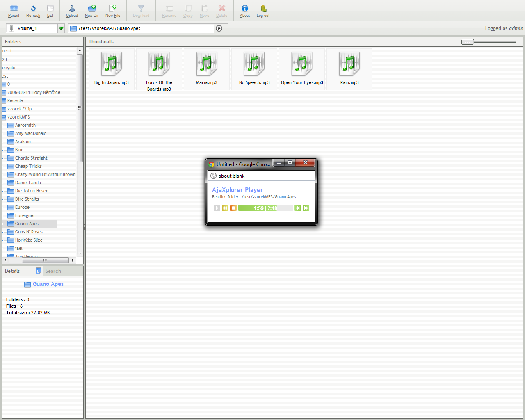525x420 pixels.
Task: Open the Daniel Landa folder
Action: (28, 183)
